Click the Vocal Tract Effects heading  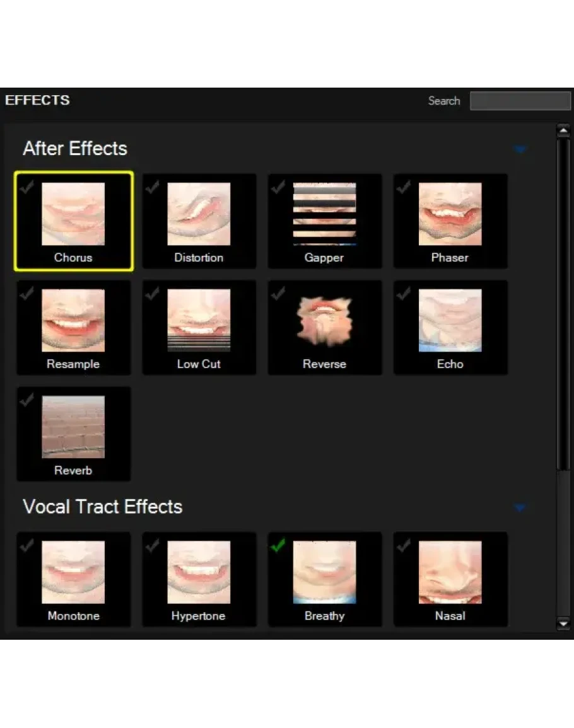pos(102,507)
